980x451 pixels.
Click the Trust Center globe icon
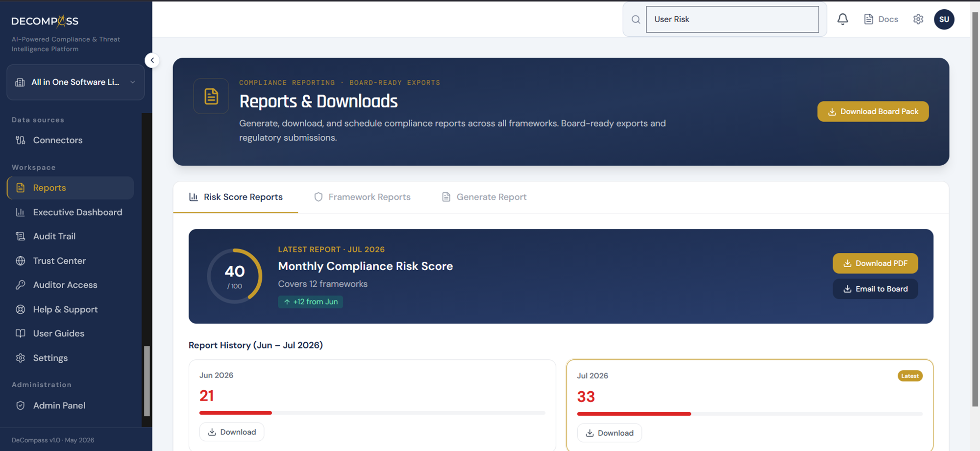21,261
